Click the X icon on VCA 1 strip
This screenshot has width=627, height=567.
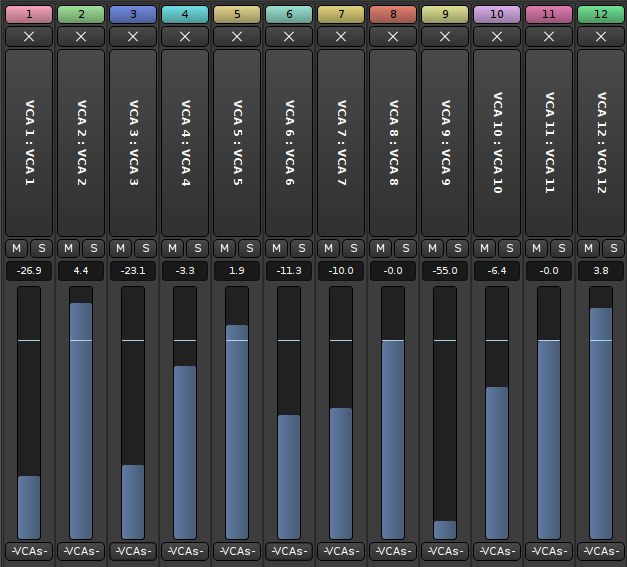(x=29, y=36)
